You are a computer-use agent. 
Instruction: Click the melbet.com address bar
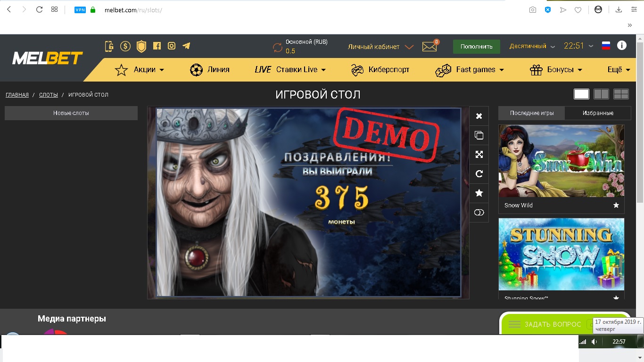tap(133, 10)
